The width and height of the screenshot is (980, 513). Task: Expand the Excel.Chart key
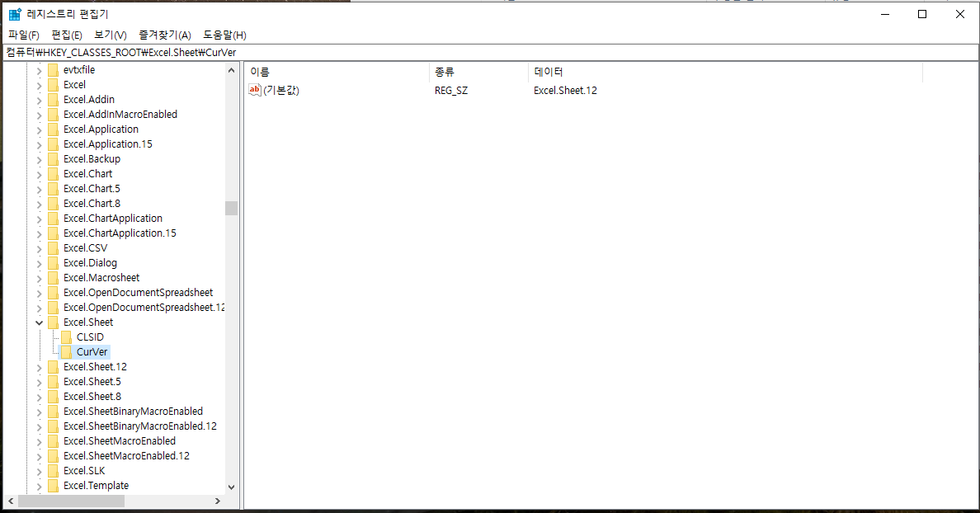click(x=39, y=174)
